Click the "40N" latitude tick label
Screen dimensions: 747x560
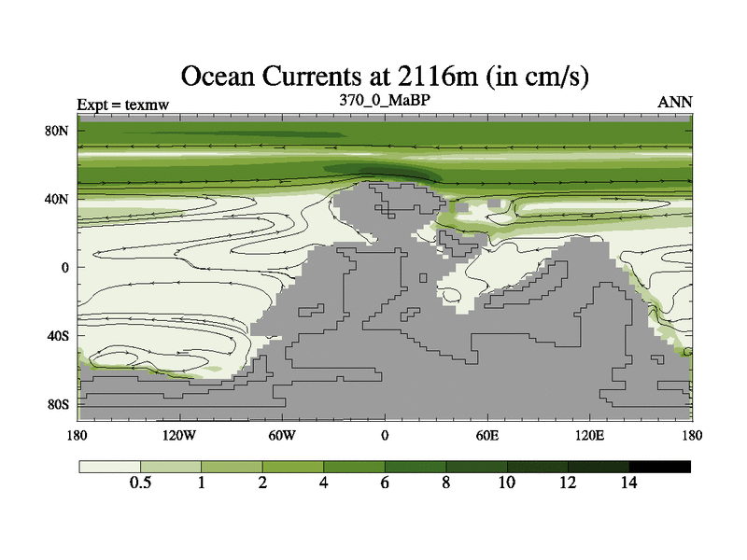click(x=59, y=199)
